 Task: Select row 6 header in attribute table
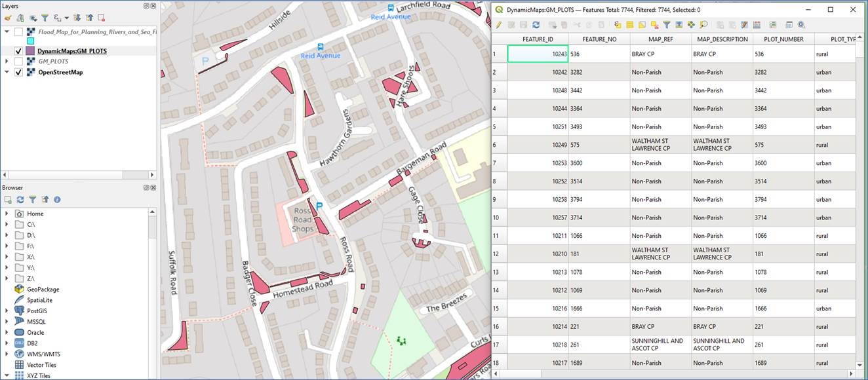pyautogui.click(x=499, y=145)
